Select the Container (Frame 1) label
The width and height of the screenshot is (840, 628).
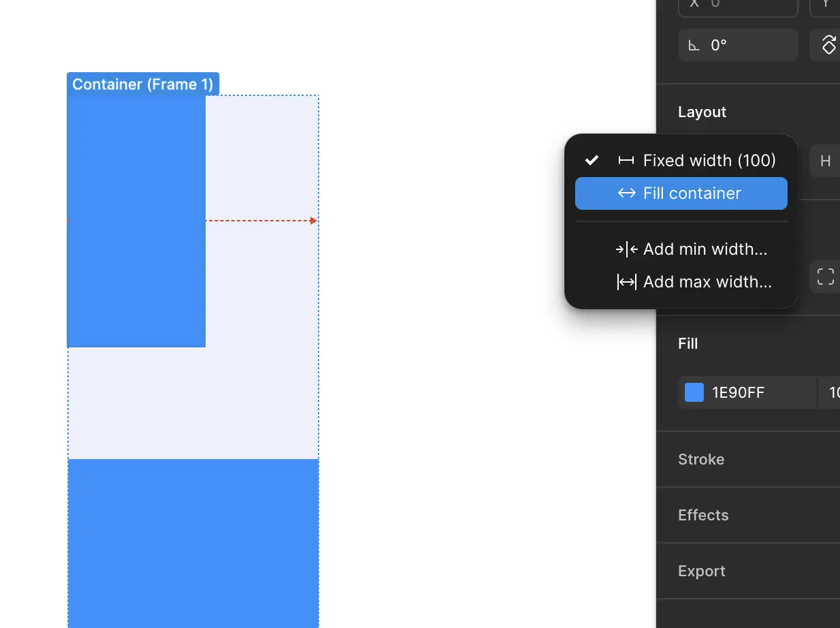pyautogui.click(x=143, y=84)
